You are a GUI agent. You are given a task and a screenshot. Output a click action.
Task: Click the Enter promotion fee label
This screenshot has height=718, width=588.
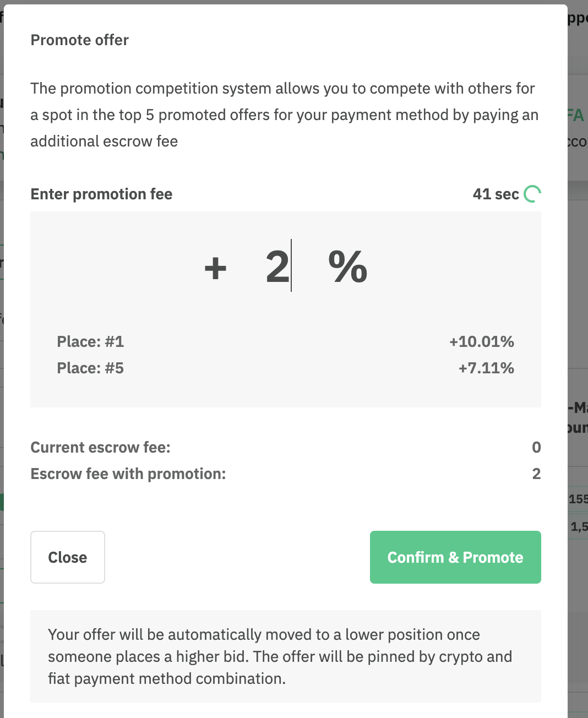tap(101, 194)
